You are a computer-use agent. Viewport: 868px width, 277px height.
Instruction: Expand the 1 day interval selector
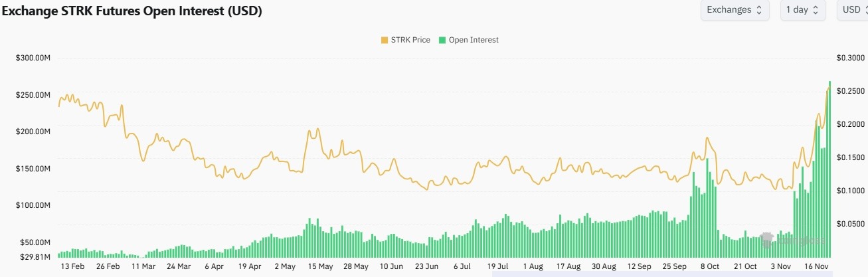(802, 10)
